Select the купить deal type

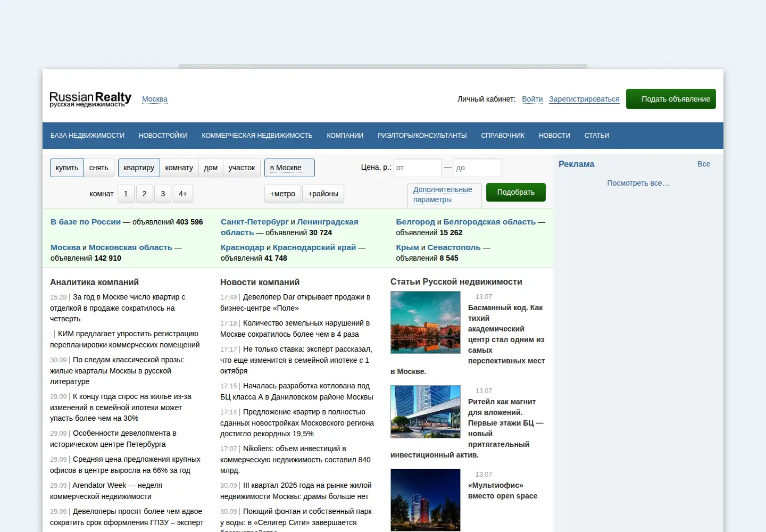coord(67,168)
